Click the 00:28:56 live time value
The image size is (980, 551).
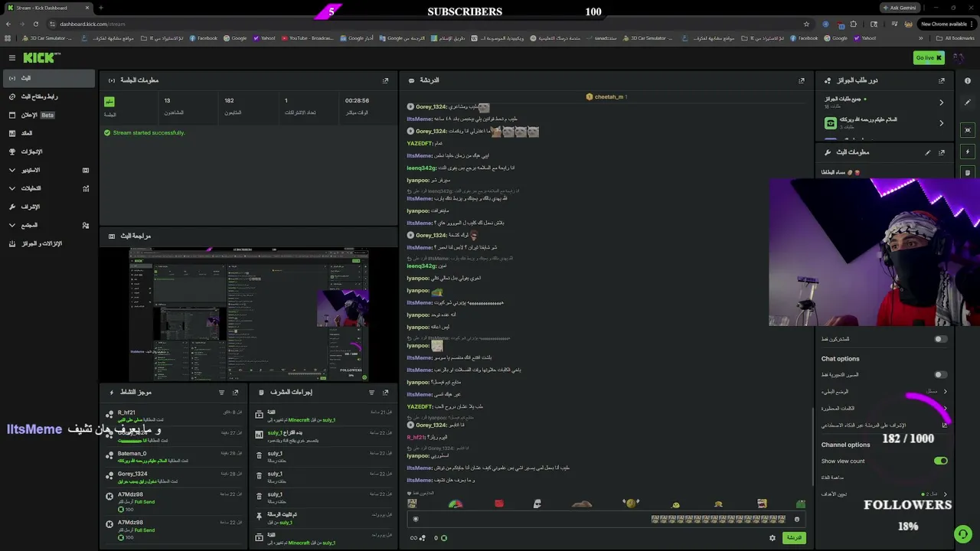tap(357, 100)
